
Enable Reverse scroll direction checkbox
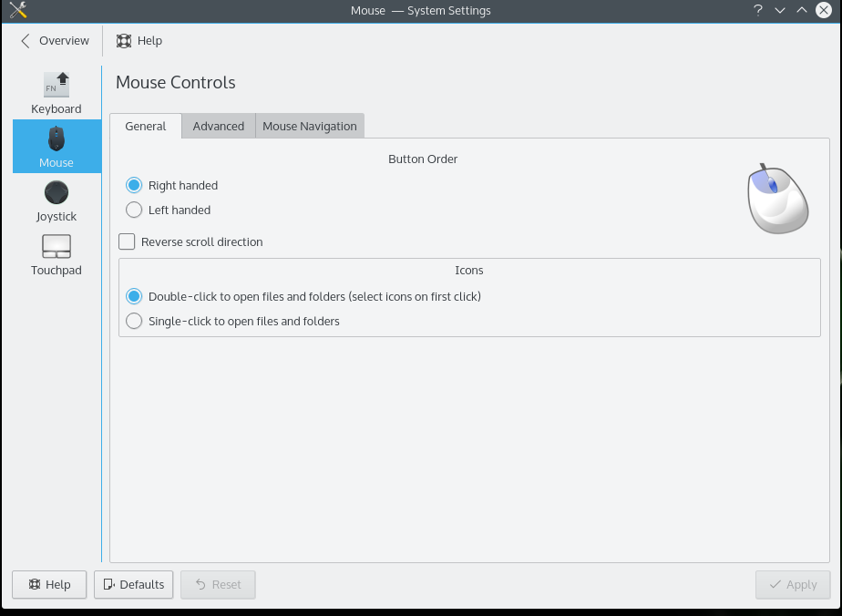point(190,241)
